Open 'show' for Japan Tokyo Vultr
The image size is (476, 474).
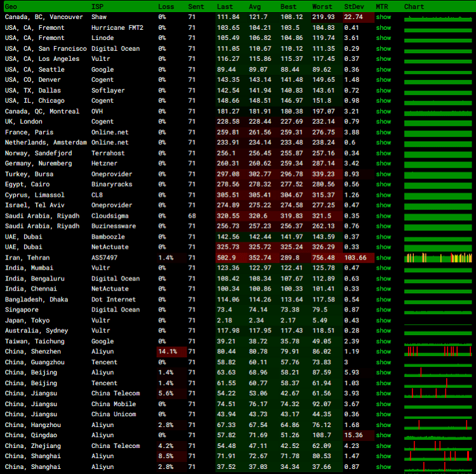click(383, 320)
